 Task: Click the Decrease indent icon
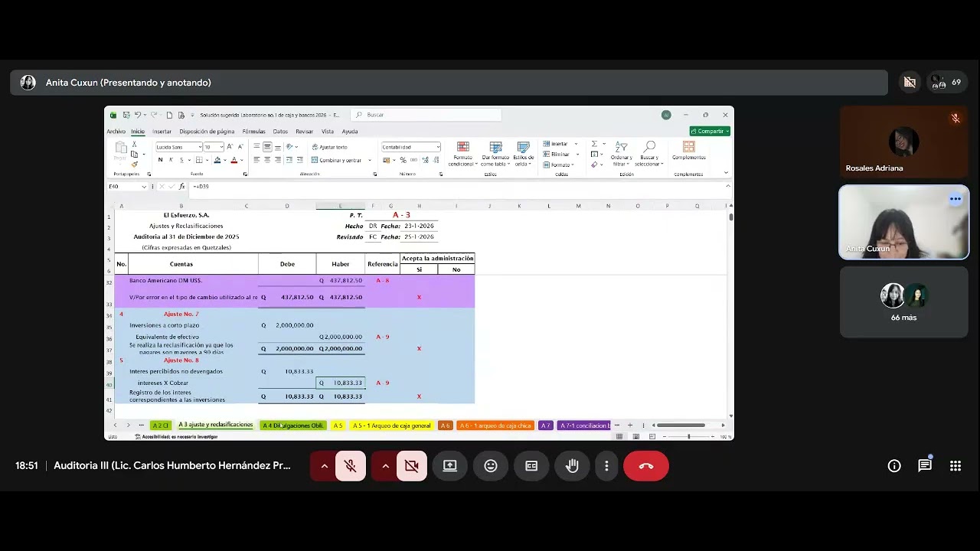(x=289, y=160)
